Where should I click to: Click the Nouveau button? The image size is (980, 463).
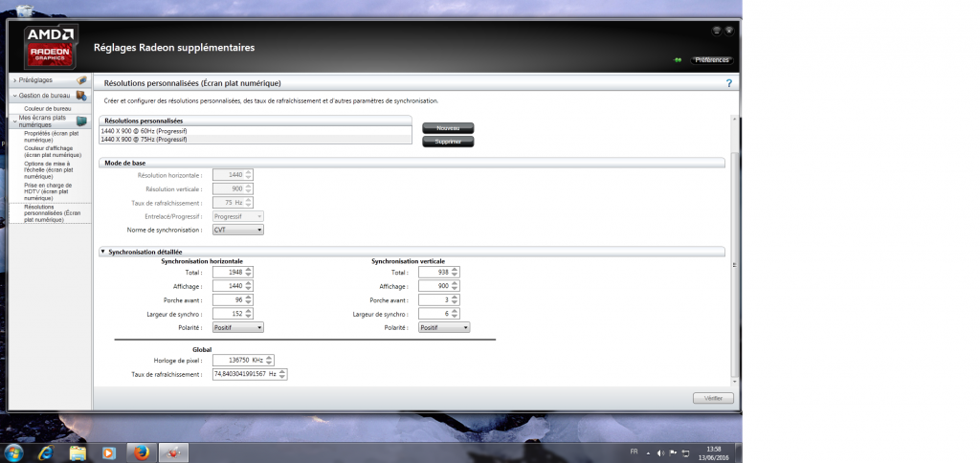click(448, 128)
